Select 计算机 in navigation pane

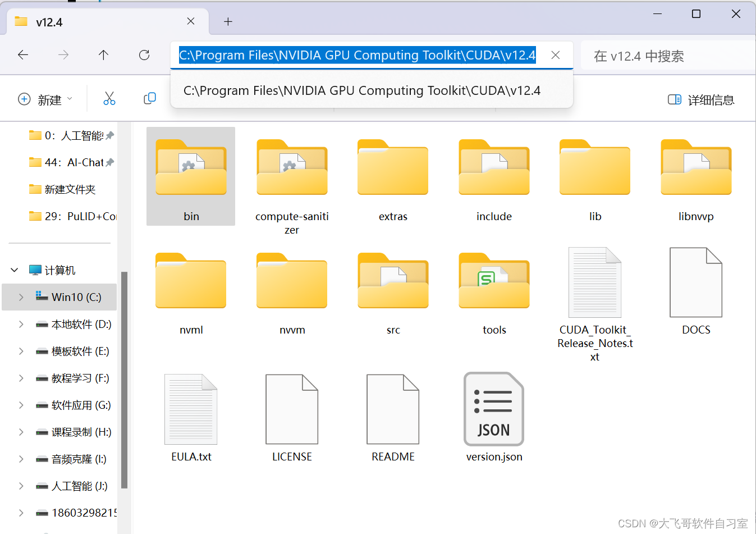tap(52, 270)
